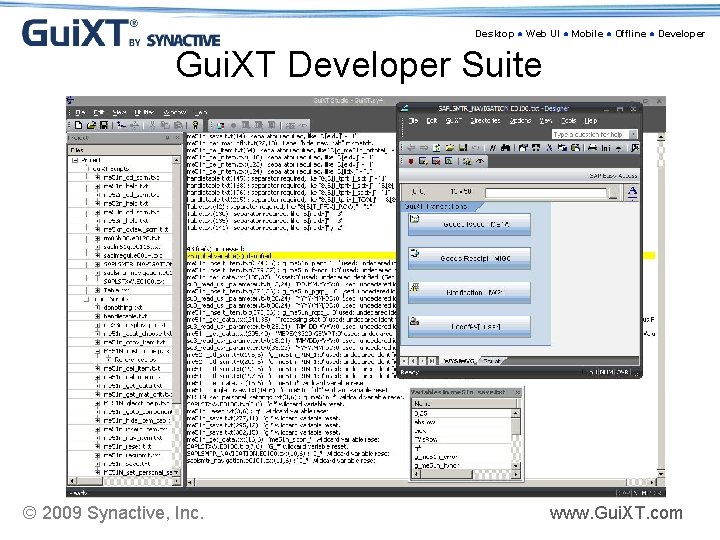Image resolution: width=720 pixels, height=540 pixels.
Task: Select the second Designer bottom tab
Action: pyautogui.click(x=492, y=361)
